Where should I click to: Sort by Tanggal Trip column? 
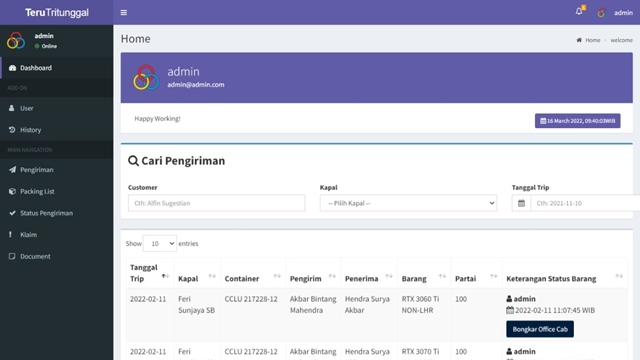click(149, 273)
